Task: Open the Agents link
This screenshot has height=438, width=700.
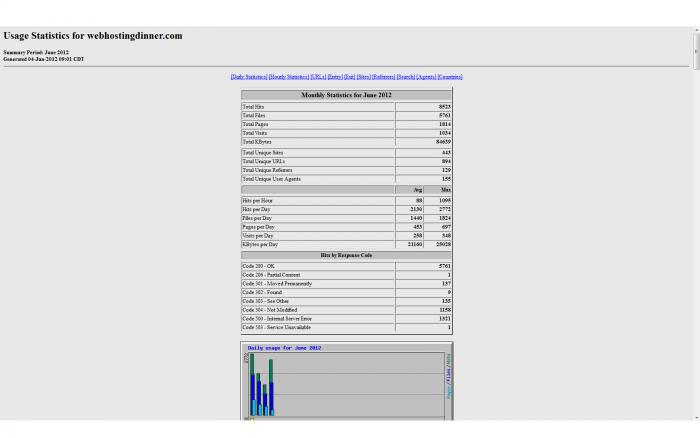Action: 426,77
